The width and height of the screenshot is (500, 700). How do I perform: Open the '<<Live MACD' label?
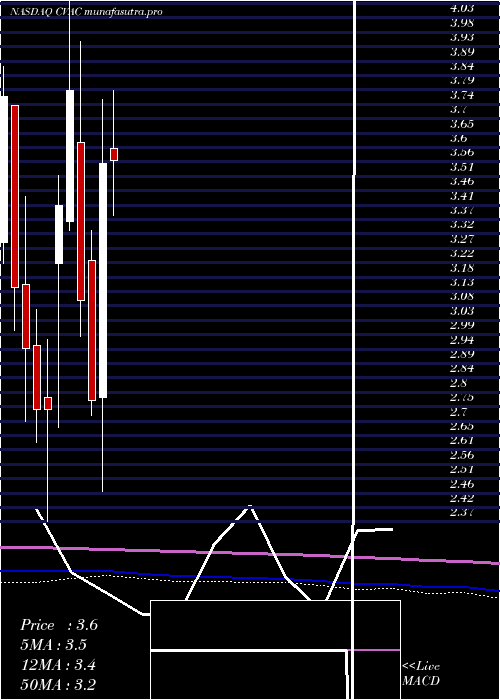click(421, 674)
